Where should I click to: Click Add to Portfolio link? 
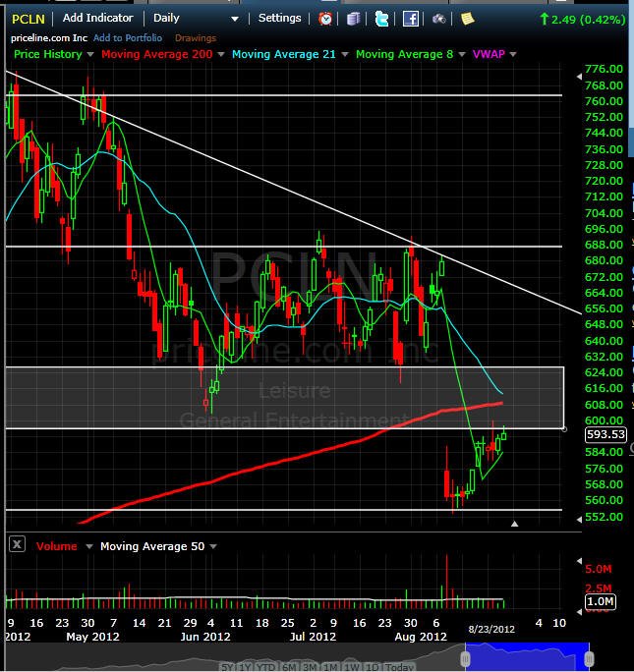tap(128, 37)
